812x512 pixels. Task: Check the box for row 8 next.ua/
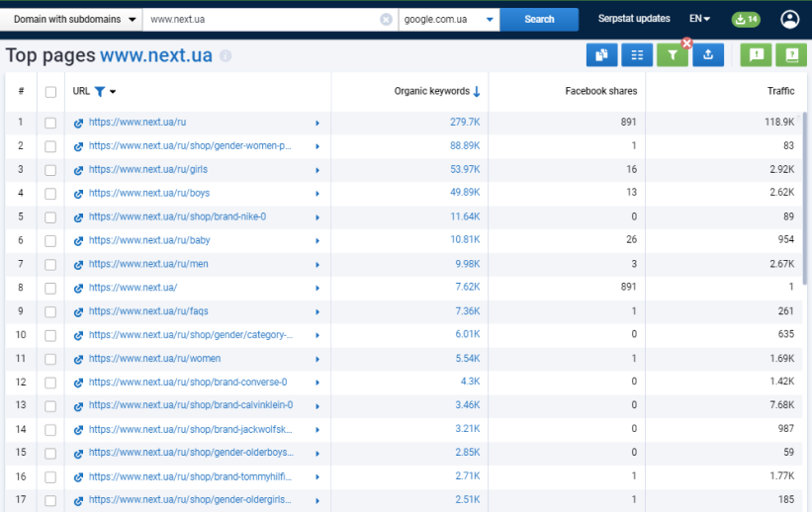click(x=50, y=289)
